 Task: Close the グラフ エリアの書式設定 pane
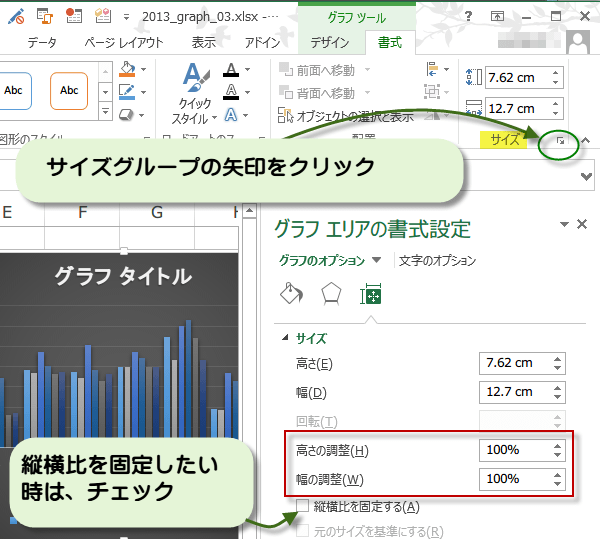tap(582, 225)
